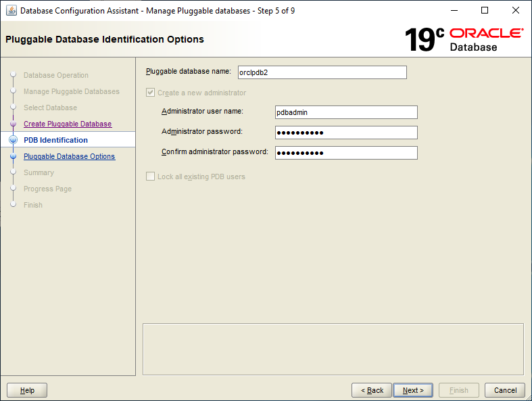Click the Select Database step label
Screen dimensions: 532x401
(x=50, y=108)
